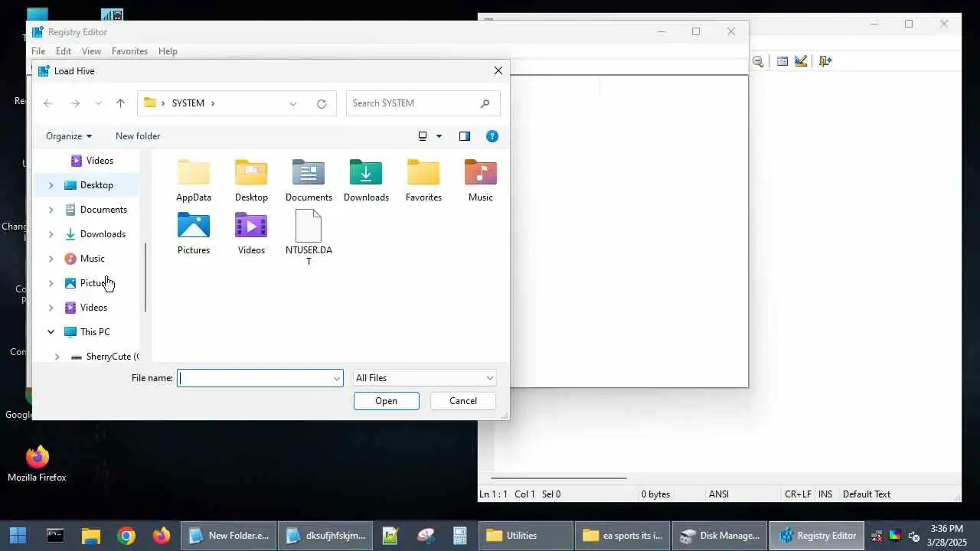Click the back navigation arrow
980x551 pixels.
coord(48,103)
